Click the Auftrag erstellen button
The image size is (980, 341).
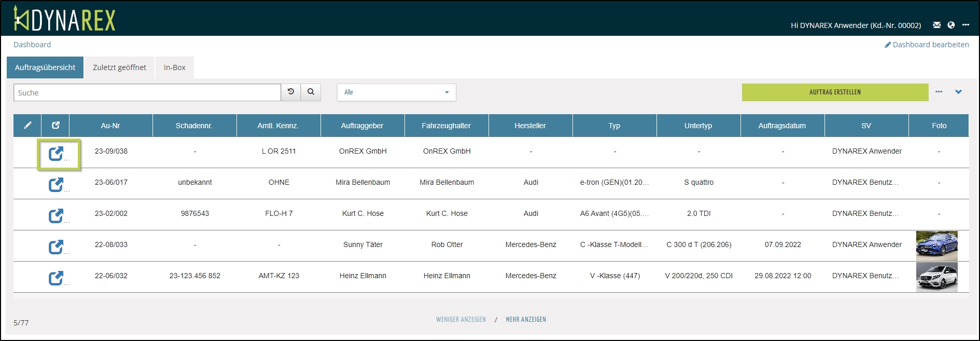(x=835, y=92)
